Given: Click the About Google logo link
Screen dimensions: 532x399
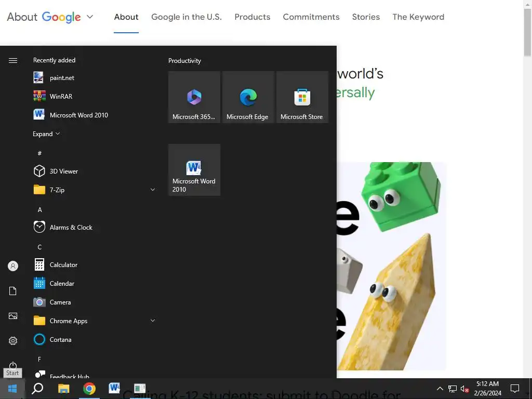Looking at the screenshot, I should [x=44, y=17].
